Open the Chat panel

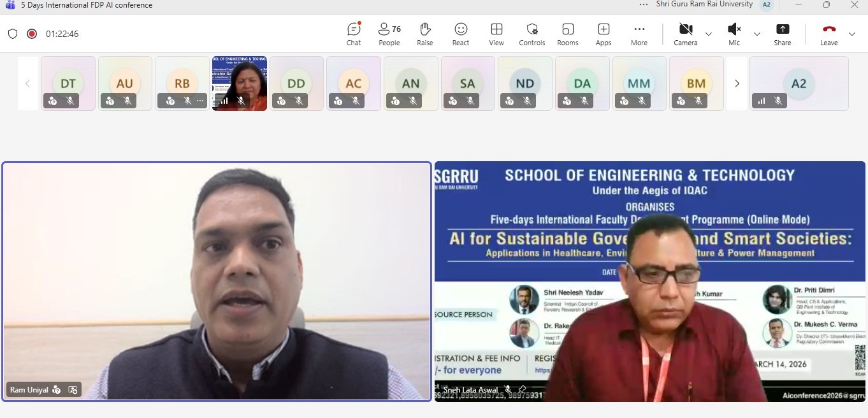354,34
